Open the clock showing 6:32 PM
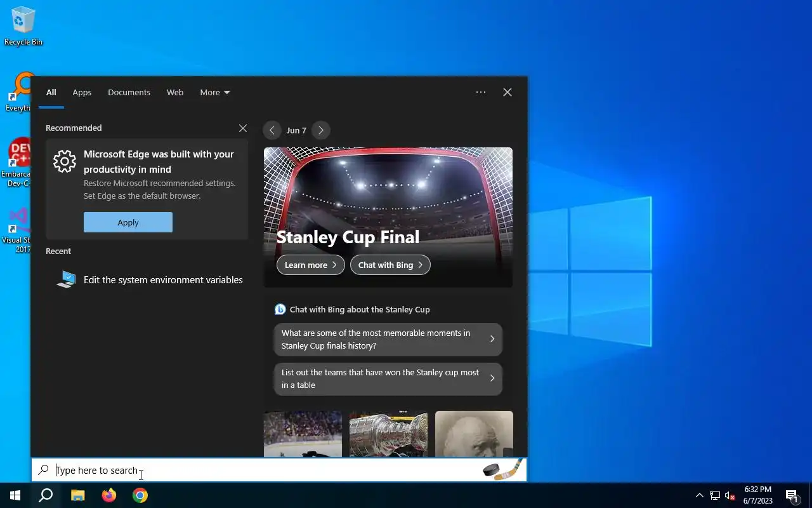 coord(758,495)
